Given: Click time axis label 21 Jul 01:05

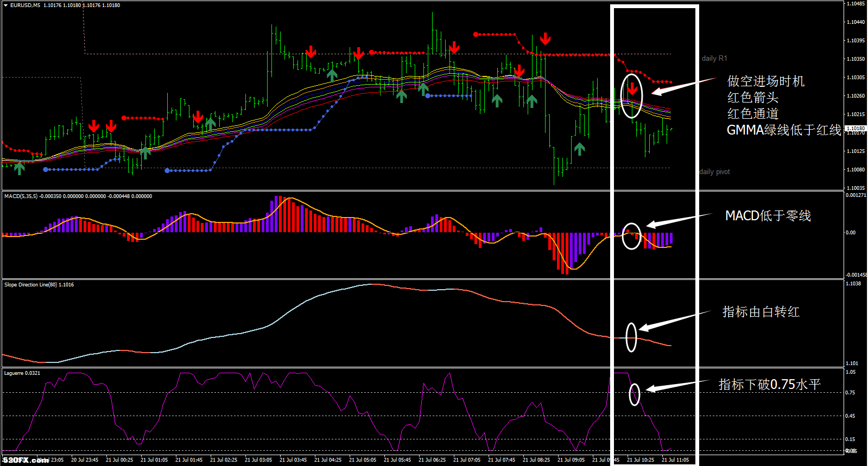Looking at the screenshot, I should click(x=154, y=460).
